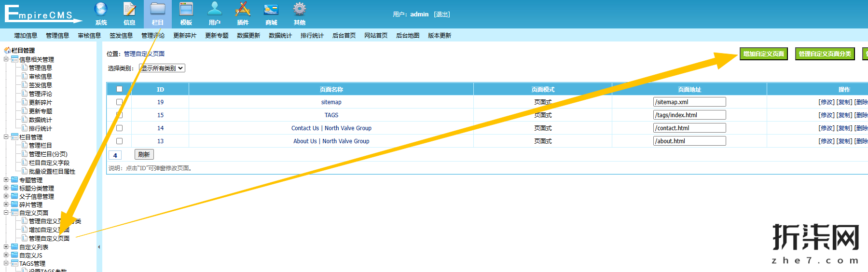Open the About Us | North Valve Group page link
Image resolution: width=868 pixels, height=272 pixels.
coord(331,141)
